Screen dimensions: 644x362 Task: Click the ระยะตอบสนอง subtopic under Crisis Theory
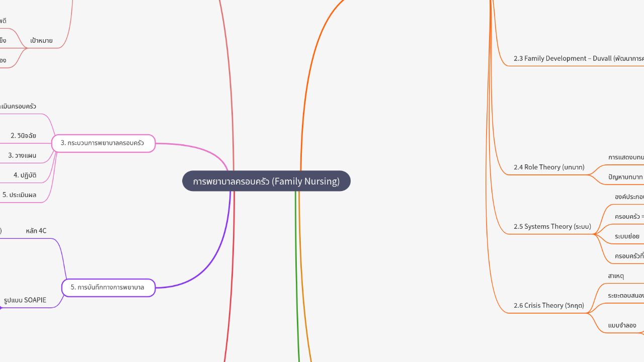pos(626,296)
